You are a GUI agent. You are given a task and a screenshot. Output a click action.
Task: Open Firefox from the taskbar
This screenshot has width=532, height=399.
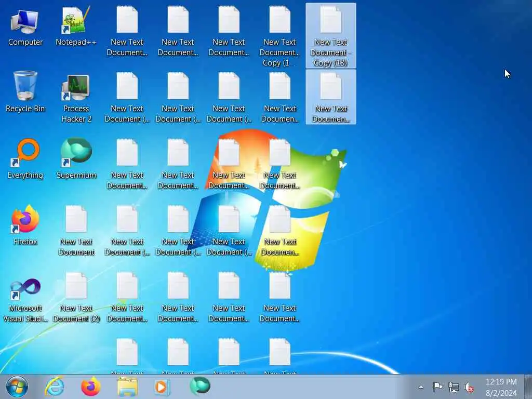click(90, 387)
